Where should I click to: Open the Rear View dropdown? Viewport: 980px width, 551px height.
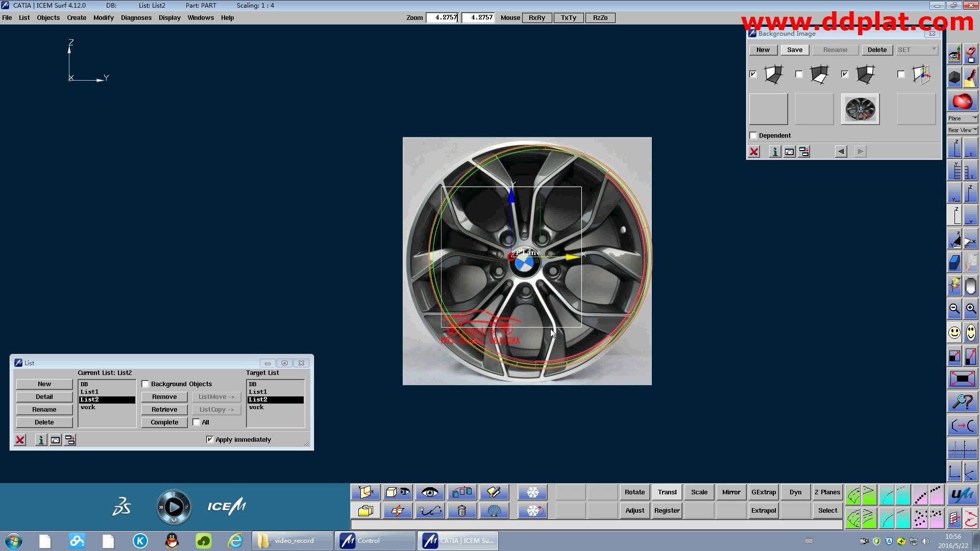pyautogui.click(x=962, y=130)
